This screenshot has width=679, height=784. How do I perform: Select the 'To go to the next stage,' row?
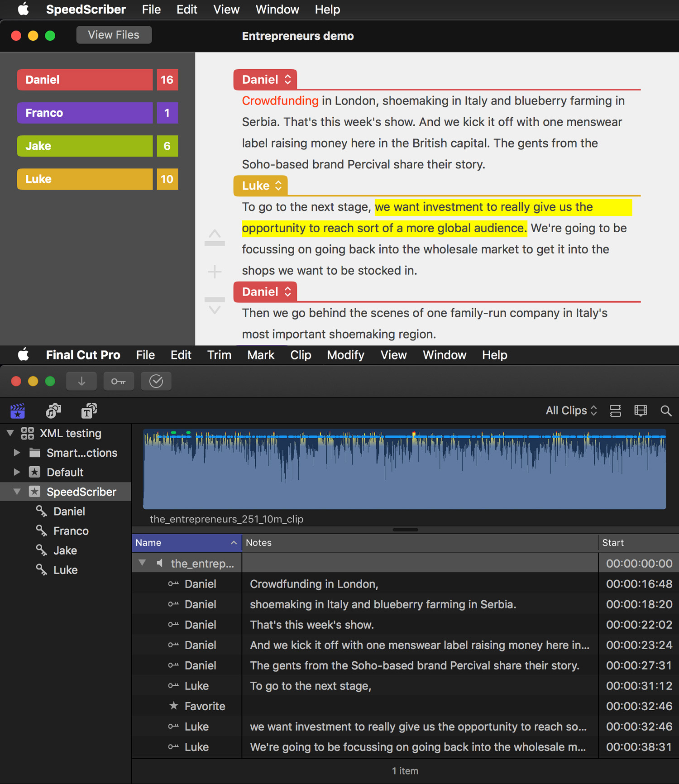tap(405, 686)
